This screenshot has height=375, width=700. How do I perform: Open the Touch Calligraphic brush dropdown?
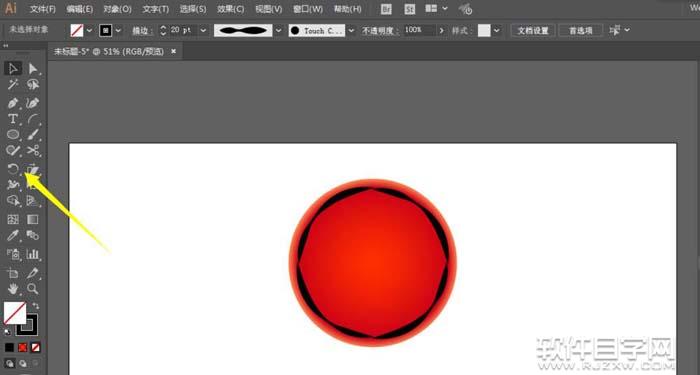(351, 30)
